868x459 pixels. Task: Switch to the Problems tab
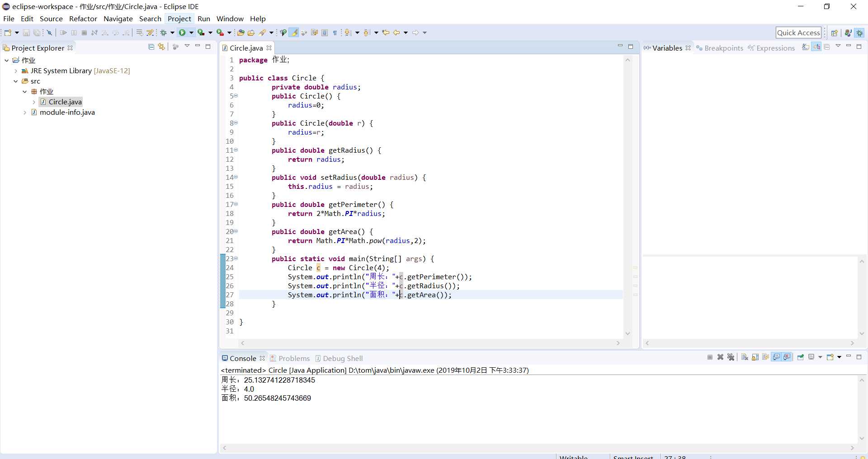click(x=290, y=358)
